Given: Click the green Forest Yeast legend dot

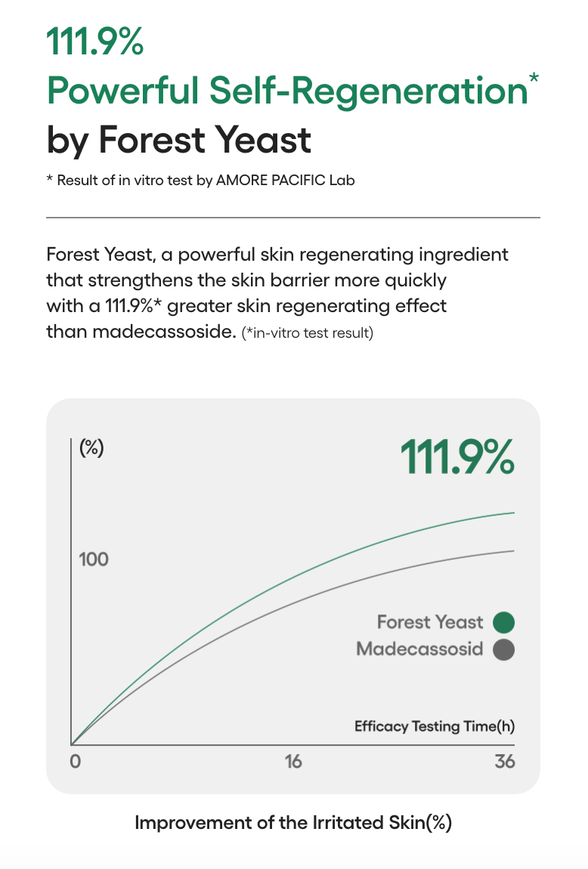Looking at the screenshot, I should 503,623.
